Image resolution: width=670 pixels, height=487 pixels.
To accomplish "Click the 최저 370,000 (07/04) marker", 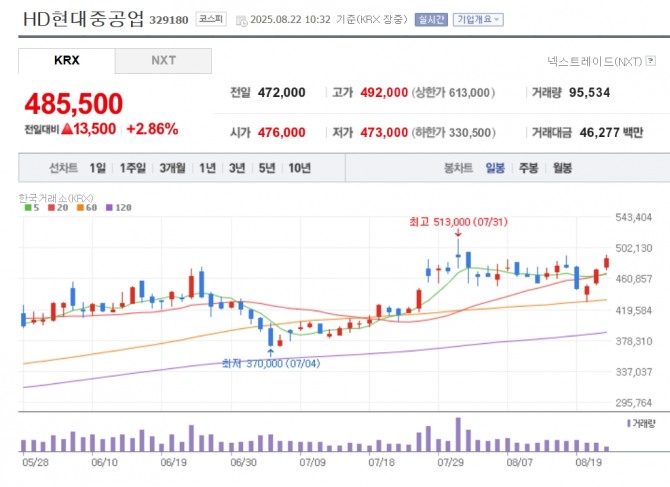I will [x=271, y=364].
